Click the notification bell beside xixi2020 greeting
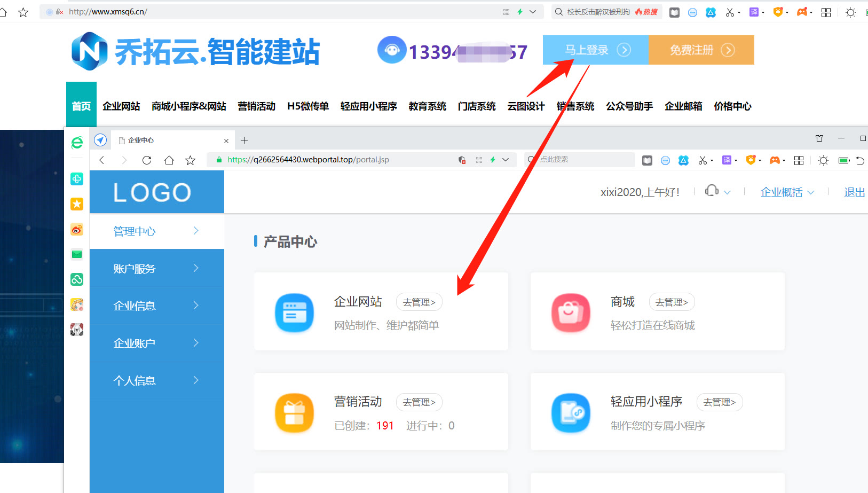The width and height of the screenshot is (868, 493). click(x=713, y=191)
